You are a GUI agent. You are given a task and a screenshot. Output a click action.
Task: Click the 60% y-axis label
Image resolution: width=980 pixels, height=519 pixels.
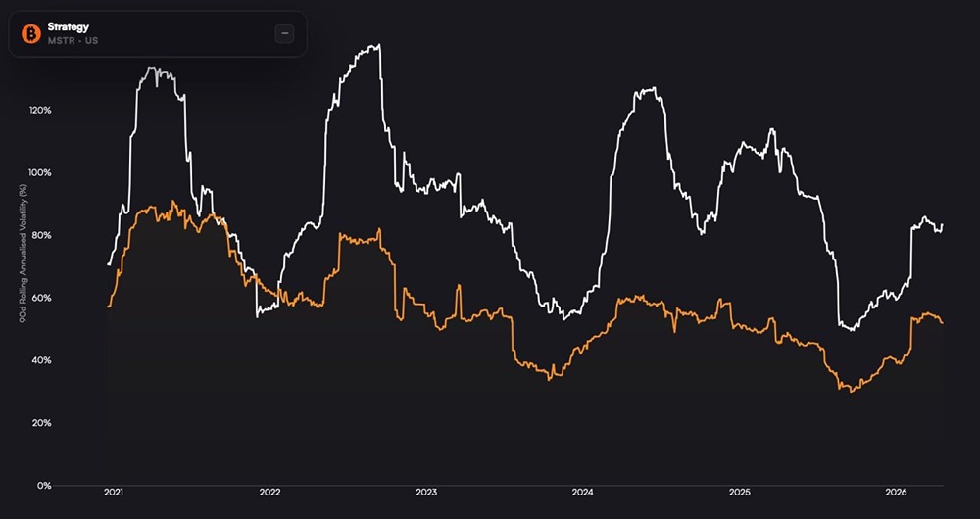42,298
